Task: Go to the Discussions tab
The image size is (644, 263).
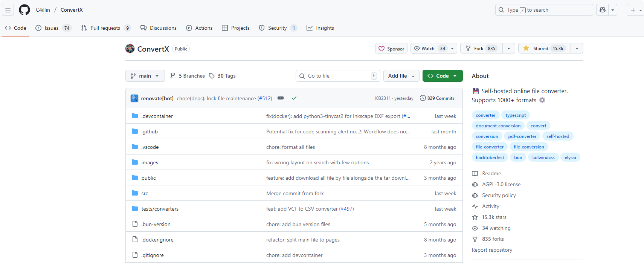Action: point(158,28)
